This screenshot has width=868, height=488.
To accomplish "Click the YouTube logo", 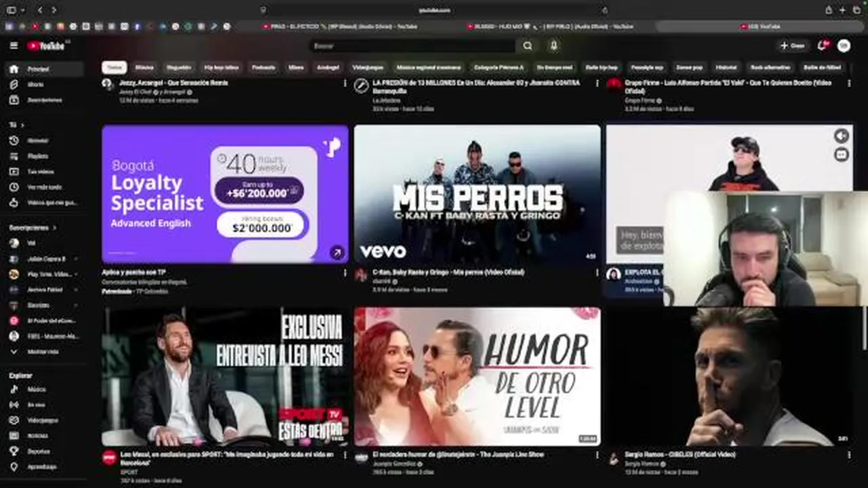I will [46, 45].
